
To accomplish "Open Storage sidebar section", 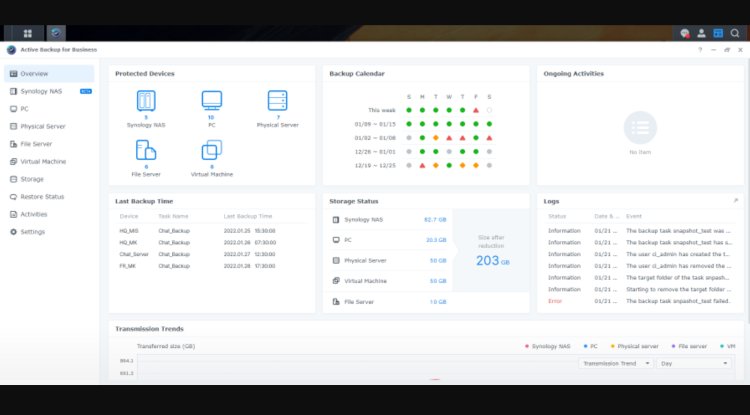I will (x=49, y=179).
